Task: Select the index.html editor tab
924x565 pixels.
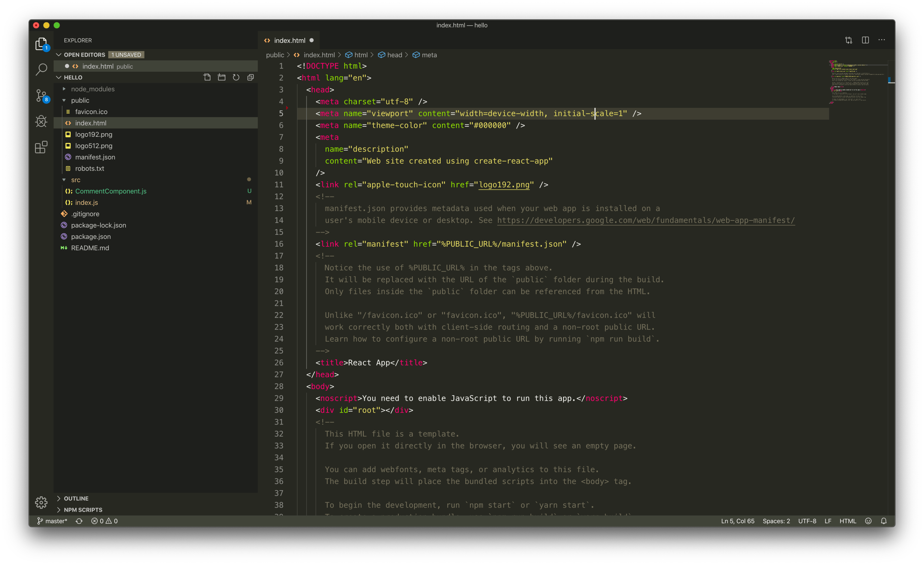Action: (x=289, y=40)
